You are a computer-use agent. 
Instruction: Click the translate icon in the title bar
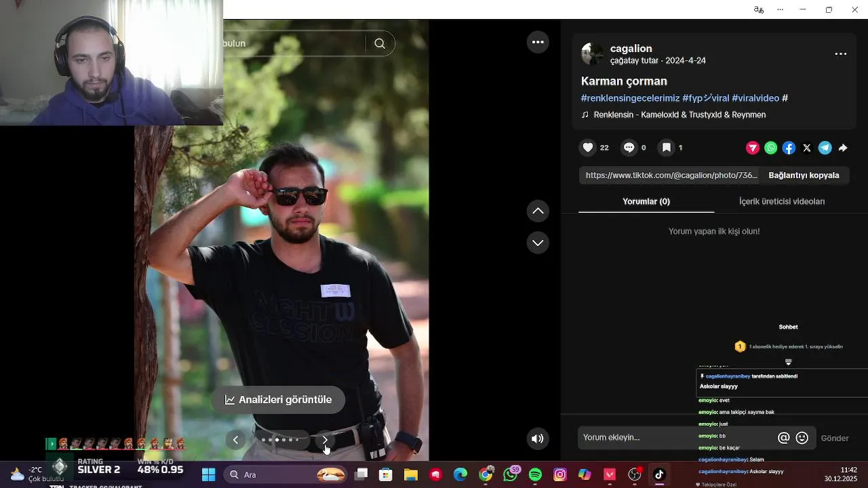pyautogui.click(x=759, y=9)
